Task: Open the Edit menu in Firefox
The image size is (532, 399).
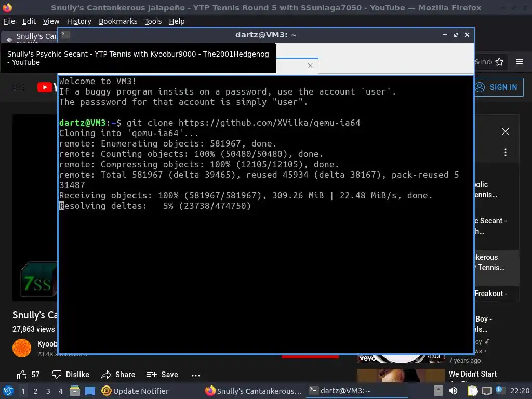Action: [x=29, y=21]
